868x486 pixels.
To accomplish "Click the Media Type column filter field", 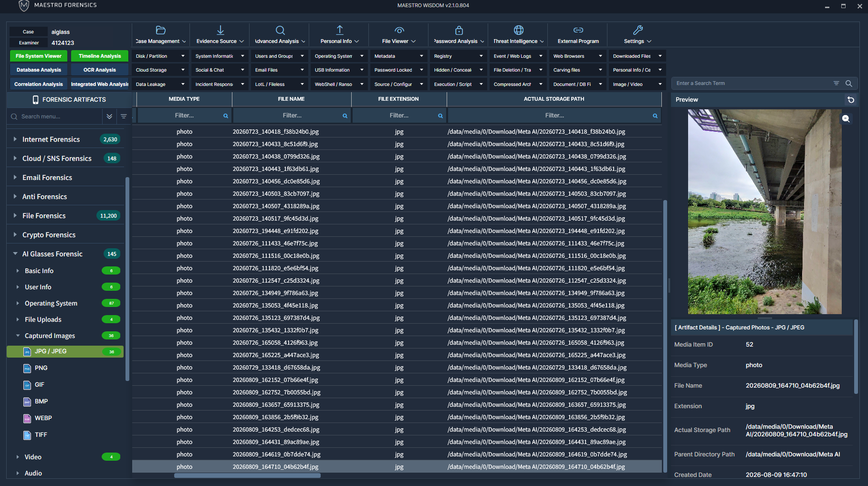I will tap(184, 116).
